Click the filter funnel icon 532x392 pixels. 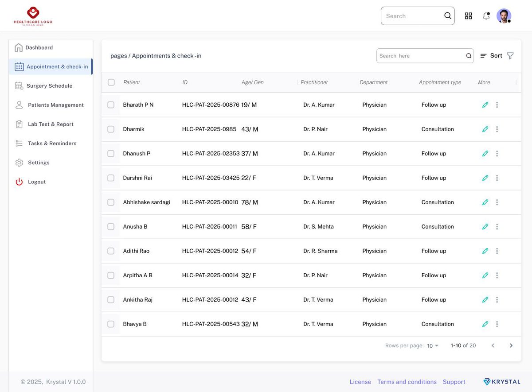pos(510,56)
